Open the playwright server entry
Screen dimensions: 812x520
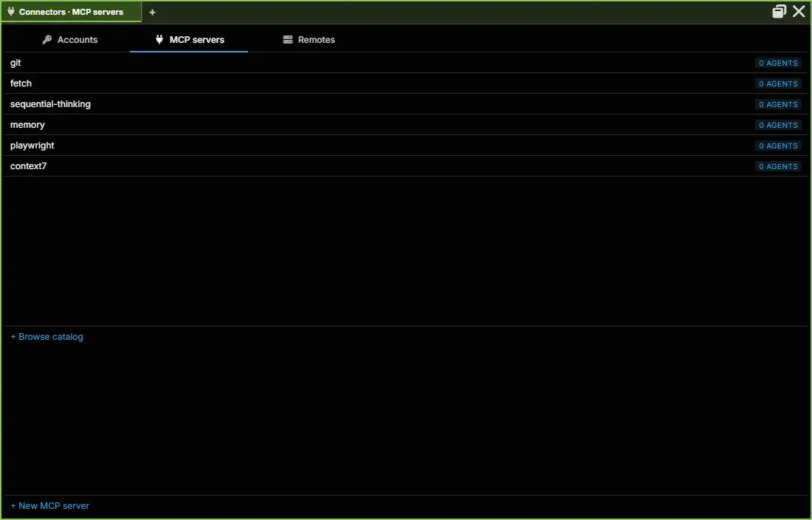tap(406, 146)
